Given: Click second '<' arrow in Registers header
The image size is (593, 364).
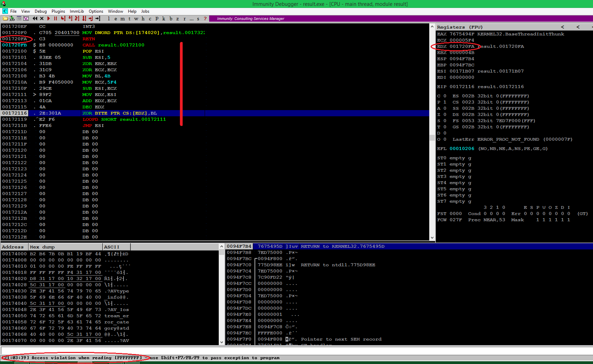Looking at the screenshot, I should coord(578,27).
